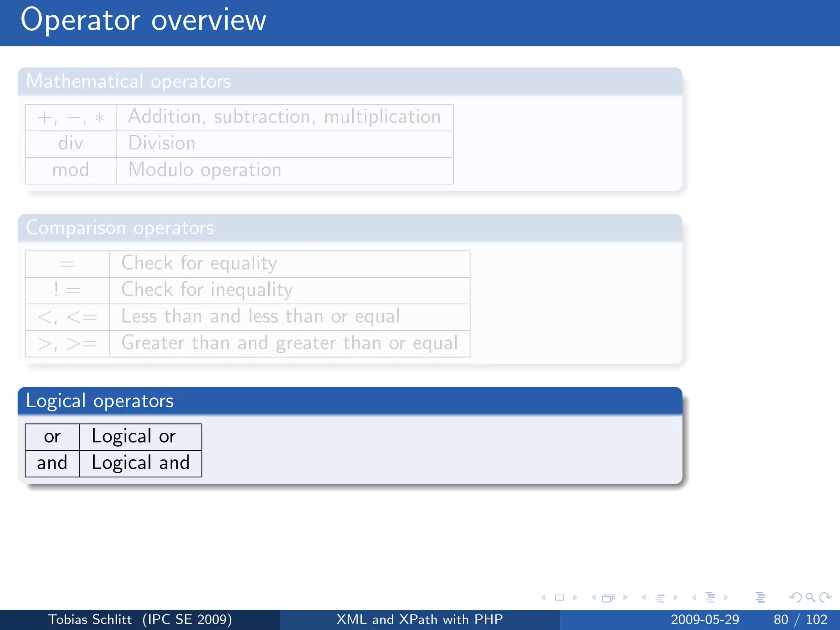Click the slide rectangle navigation icon
Viewport: 840px width, 630px height.
coord(559,598)
